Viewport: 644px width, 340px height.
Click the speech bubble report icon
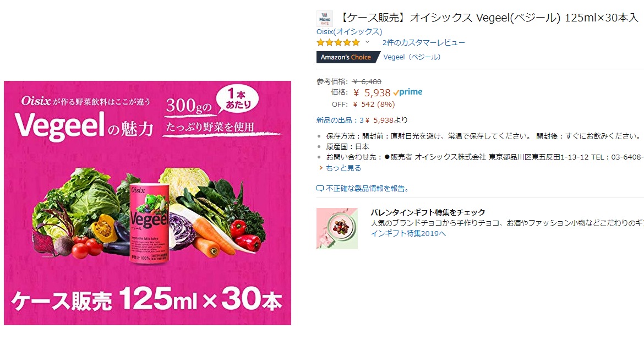(x=320, y=189)
